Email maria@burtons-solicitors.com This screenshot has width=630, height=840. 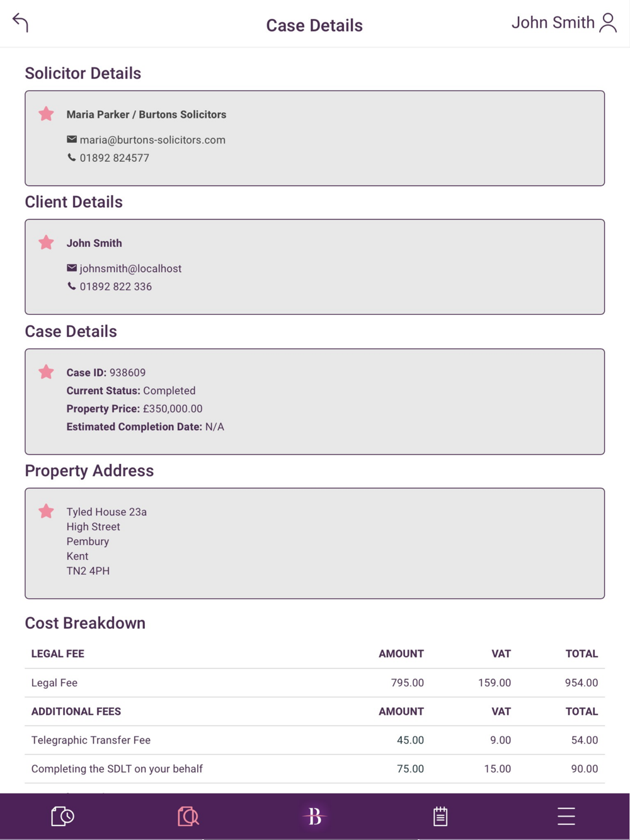coord(152,140)
